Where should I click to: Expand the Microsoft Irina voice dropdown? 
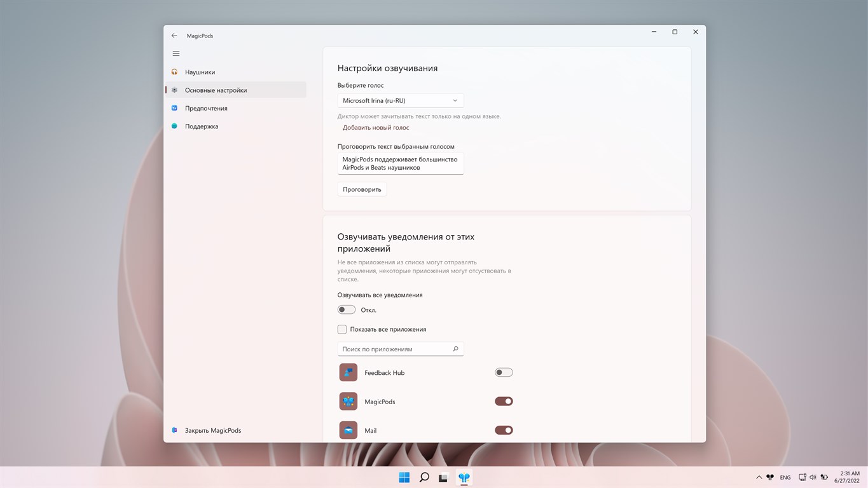pos(401,100)
